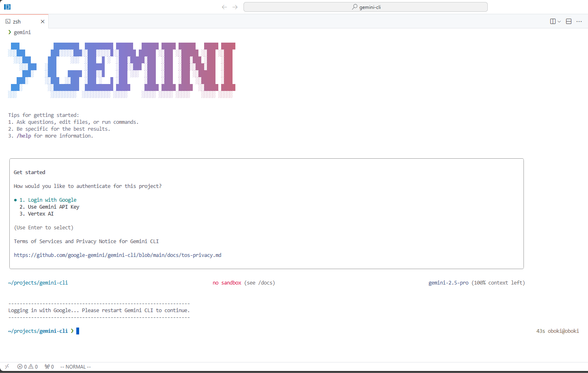Split the terminal editor right
The image size is (588, 373).
point(553,22)
